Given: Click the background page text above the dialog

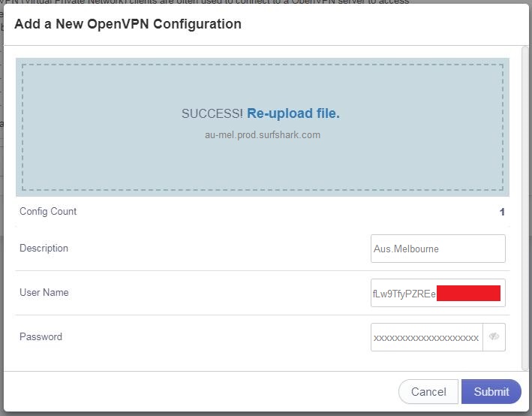Looking at the screenshot, I should 225,2.
